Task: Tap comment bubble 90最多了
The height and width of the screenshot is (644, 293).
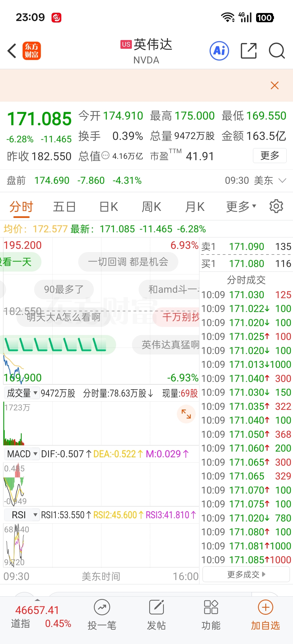Action: pyautogui.click(x=64, y=289)
